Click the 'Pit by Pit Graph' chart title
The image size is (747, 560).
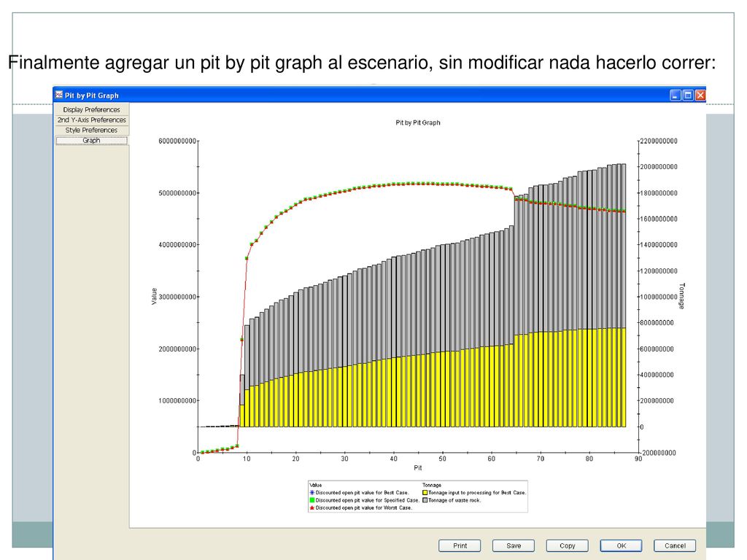pyautogui.click(x=418, y=122)
